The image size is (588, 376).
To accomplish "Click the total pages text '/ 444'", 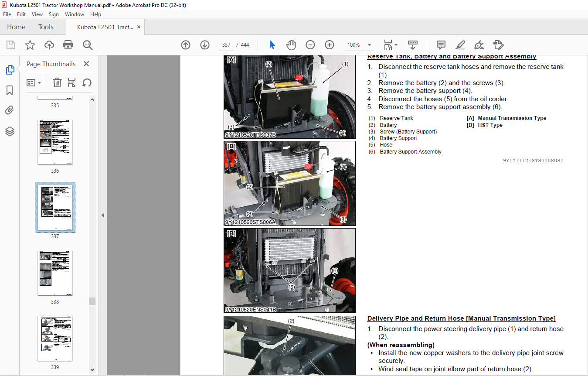I will point(242,45).
